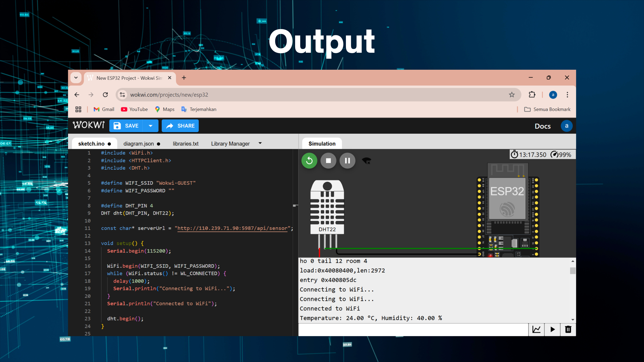The image size is (644, 362).
Task: Click the browser forward arrow
Action: [91, 95]
